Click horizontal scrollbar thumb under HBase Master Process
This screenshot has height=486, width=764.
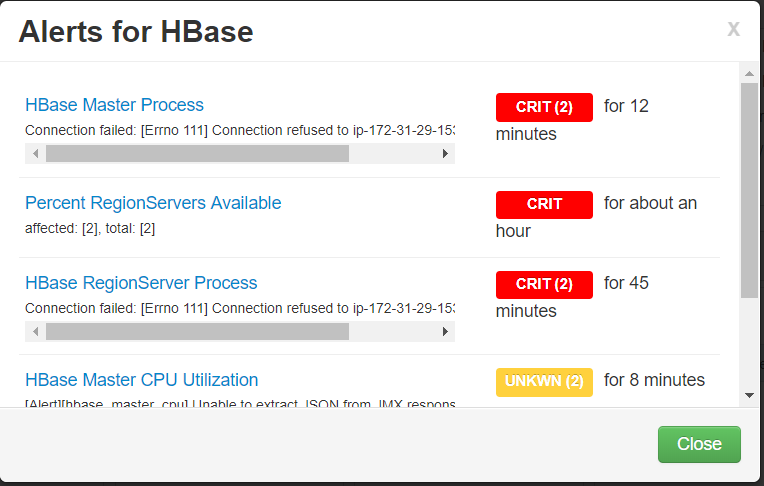(197, 154)
